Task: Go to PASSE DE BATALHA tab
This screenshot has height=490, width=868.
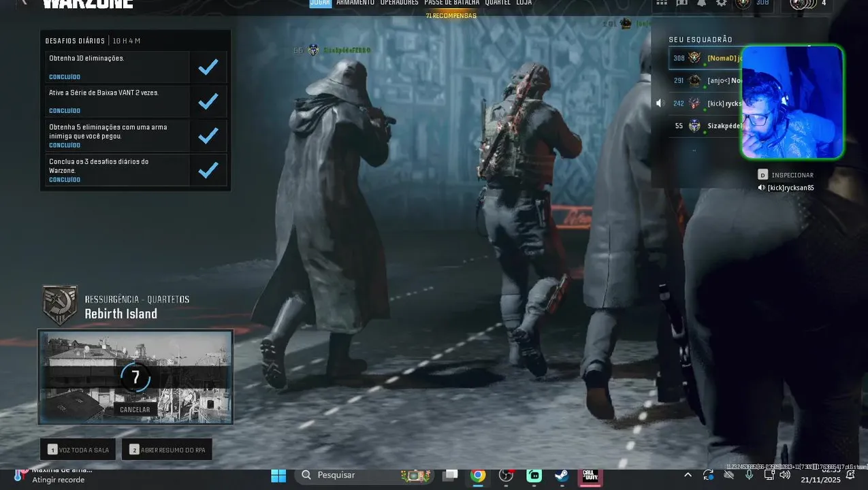Action: tap(452, 3)
